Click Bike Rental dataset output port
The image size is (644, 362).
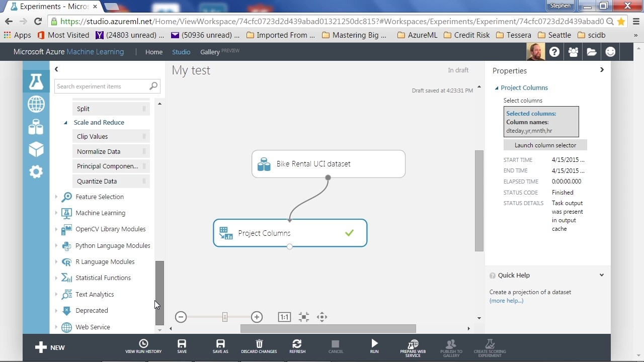tap(328, 177)
